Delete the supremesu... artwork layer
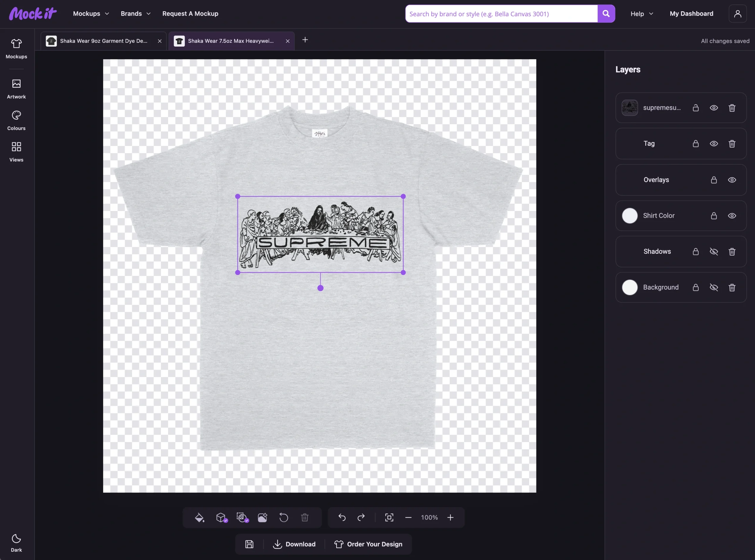The height and width of the screenshot is (560, 755). (732, 108)
